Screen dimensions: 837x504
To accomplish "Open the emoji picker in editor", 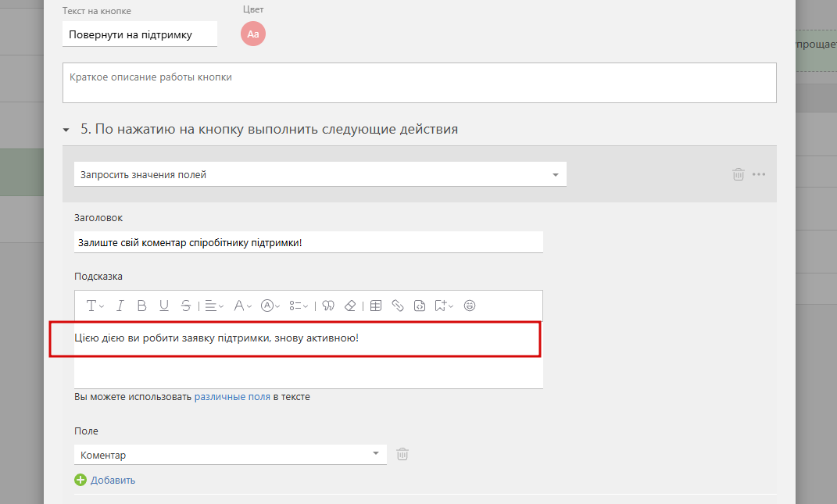I will [x=469, y=306].
